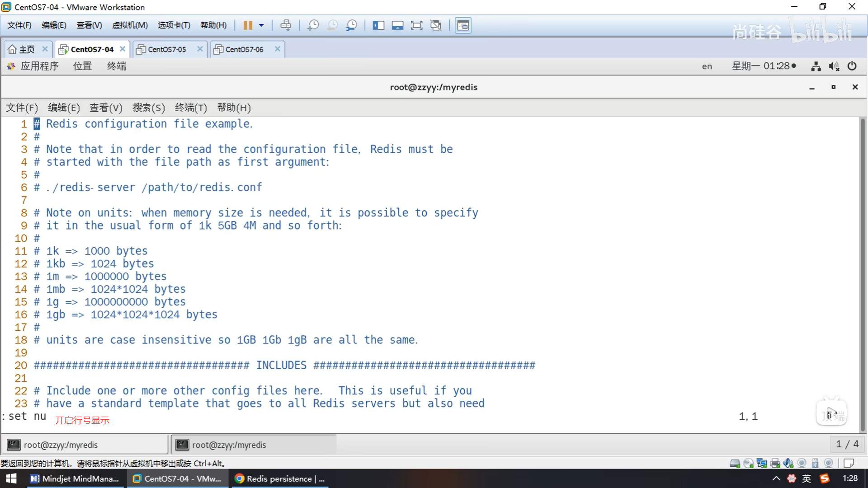Open the 位置 places menu
Screen dimensions: 868x488
point(82,66)
